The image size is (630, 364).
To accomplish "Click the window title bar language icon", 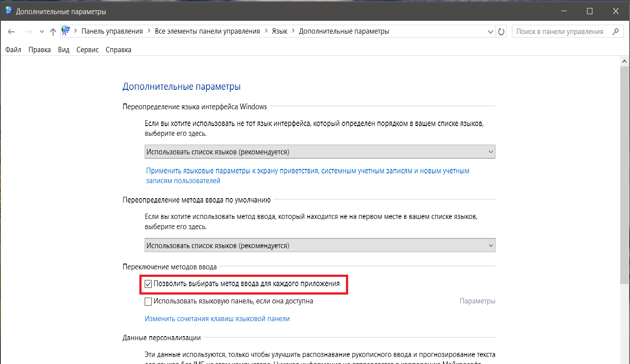I will point(8,11).
